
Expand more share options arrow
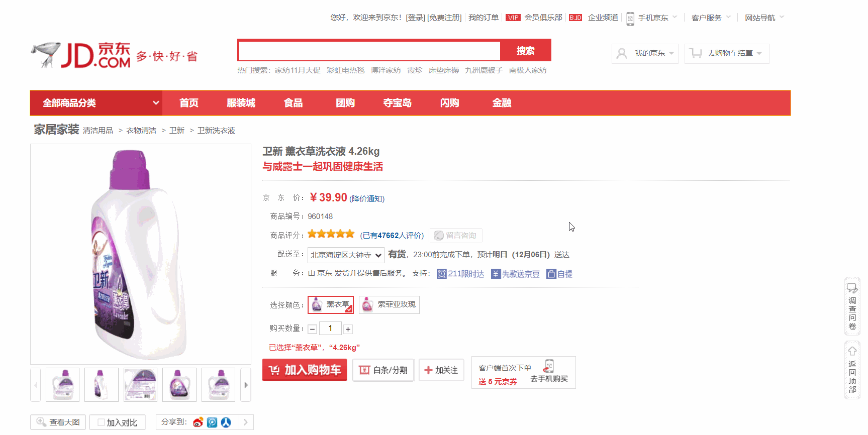[x=245, y=422]
